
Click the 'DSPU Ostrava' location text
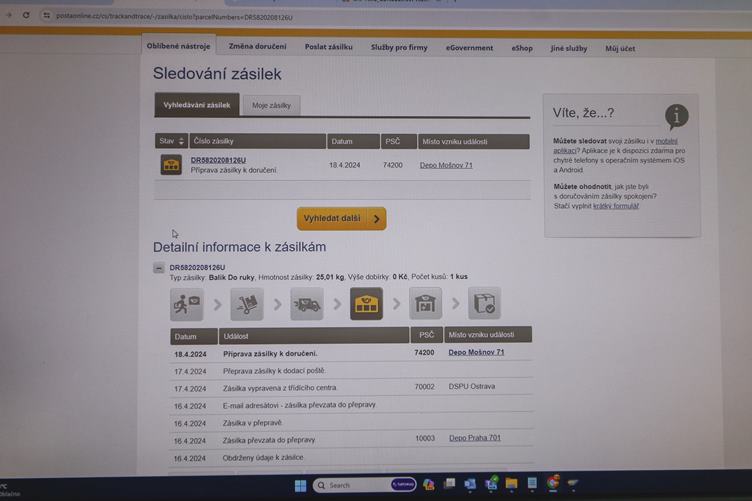pyautogui.click(x=472, y=386)
